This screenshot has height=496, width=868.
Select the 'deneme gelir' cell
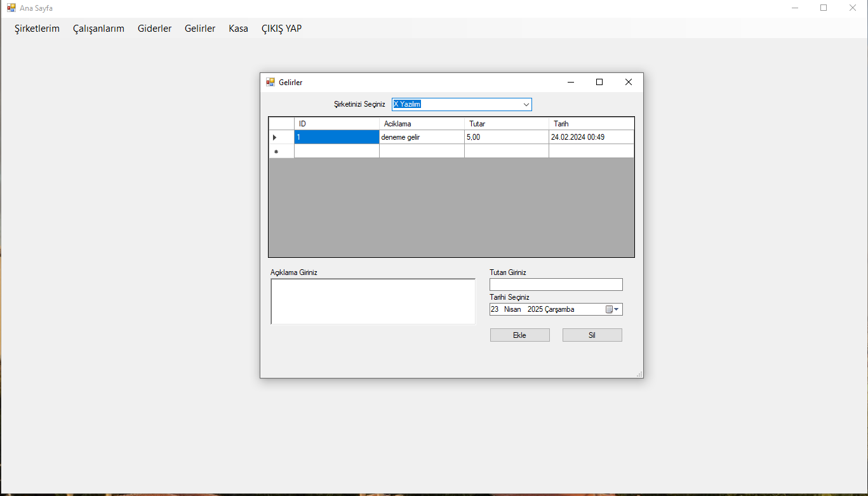tap(422, 137)
